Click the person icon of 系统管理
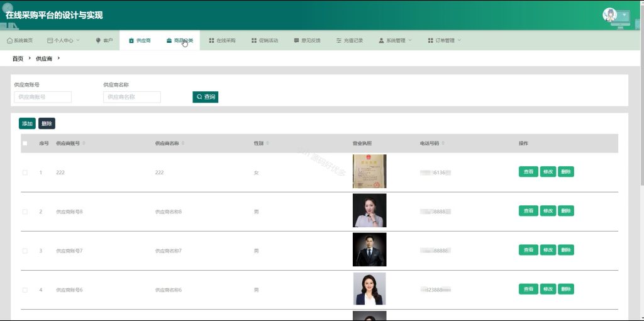 click(381, 41)
